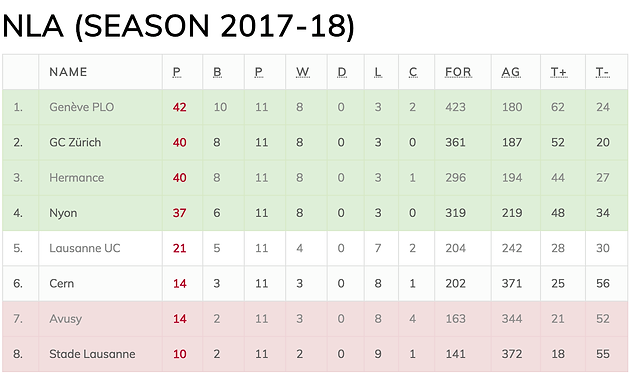Open the Nyon team link
The width and height of the screenshot is (630, 373).
[63, 213]
